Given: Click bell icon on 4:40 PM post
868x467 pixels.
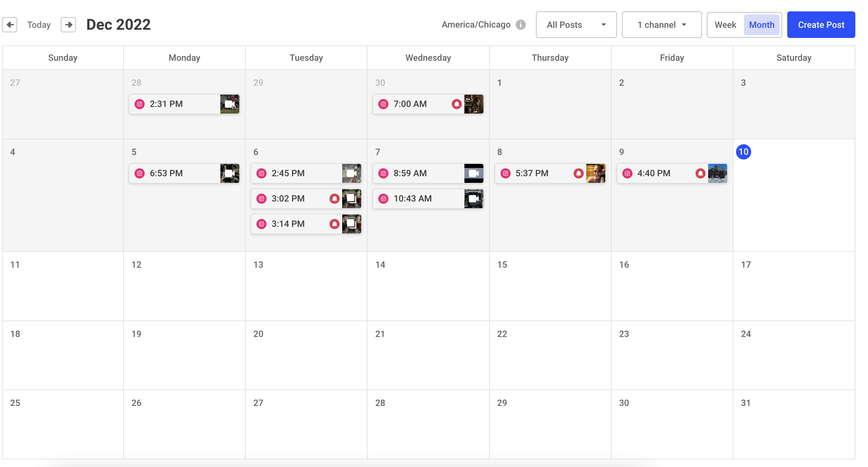Looking at the screenshot, I should 700,173.
